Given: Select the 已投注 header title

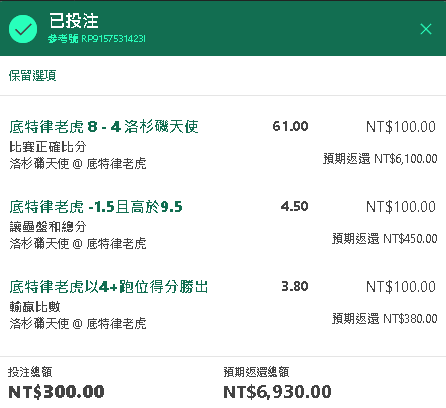Looking at the screenshot, I should point(74,21).
